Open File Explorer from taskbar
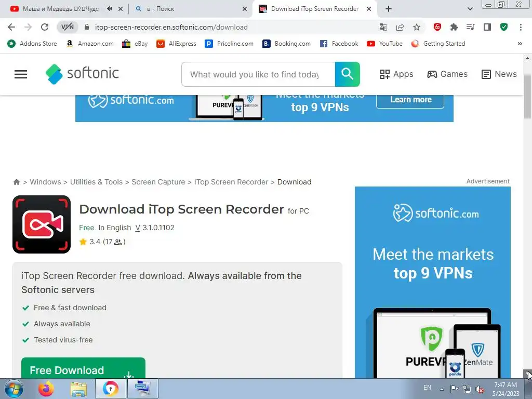Viewport: 532px width, 399px height. click(78, 389)
